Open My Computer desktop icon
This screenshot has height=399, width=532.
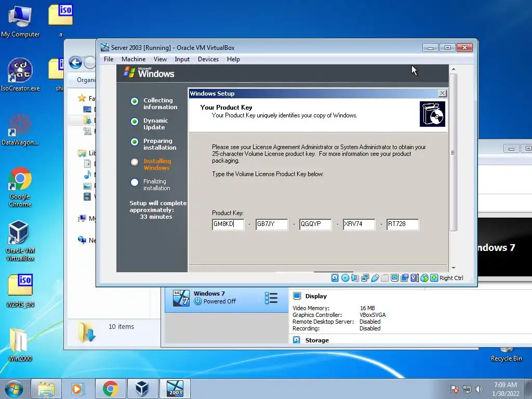point(20,21)
